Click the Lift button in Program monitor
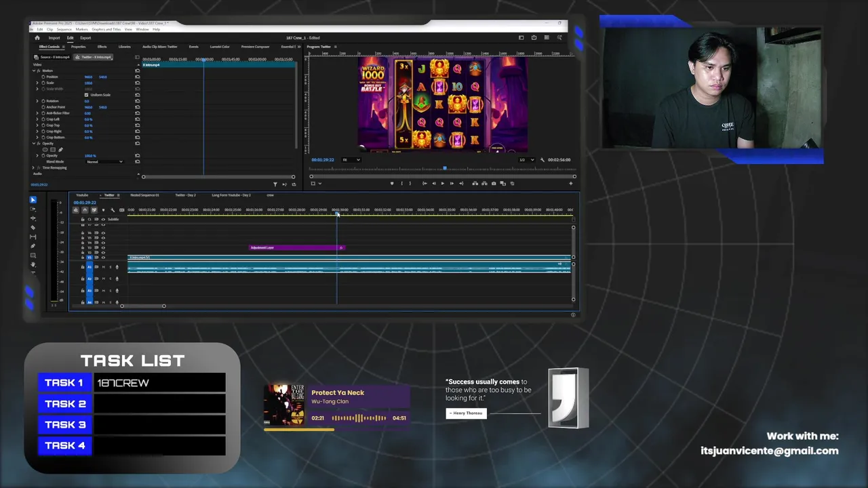Screen dimensions: 868x488 [475, 183]
